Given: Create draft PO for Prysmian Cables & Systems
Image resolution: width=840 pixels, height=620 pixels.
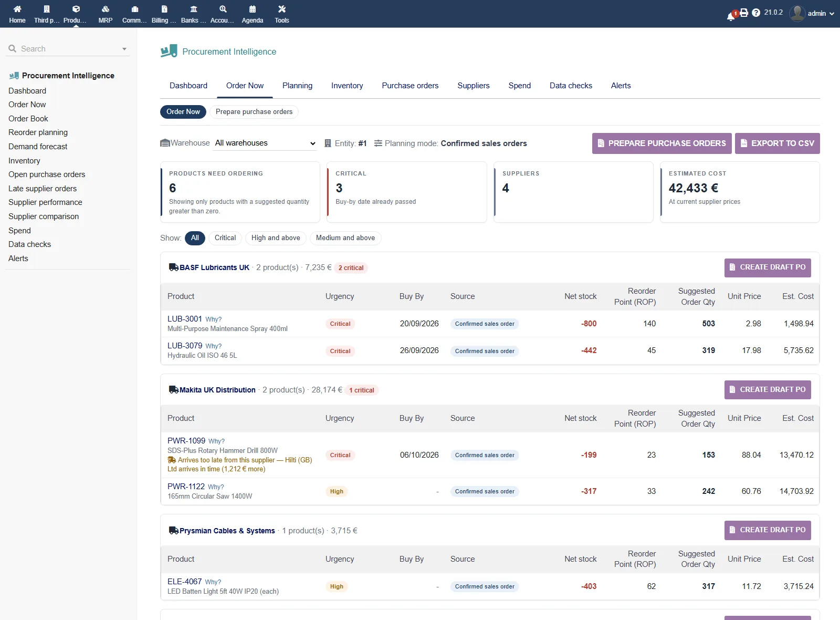Looking at the screenshot, I should [768, 530].
